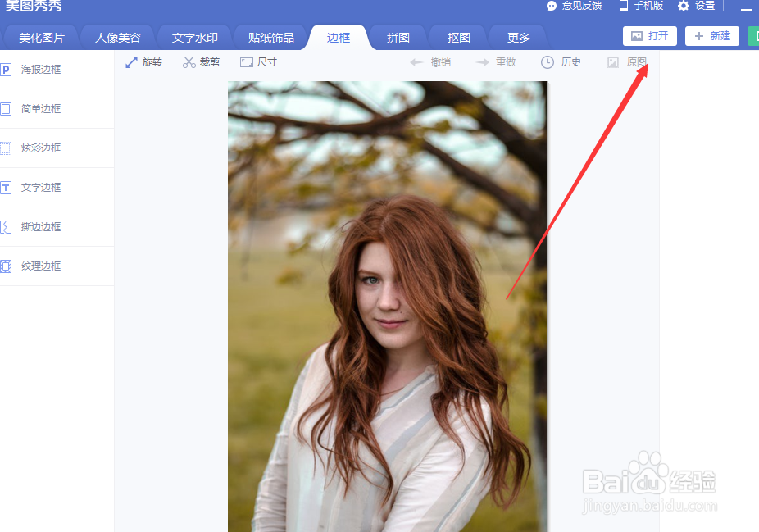The width and height of the screenshot is (759, 532).
Task: Click the 炫彩边框 dotted frame icon
Action: 6,148
